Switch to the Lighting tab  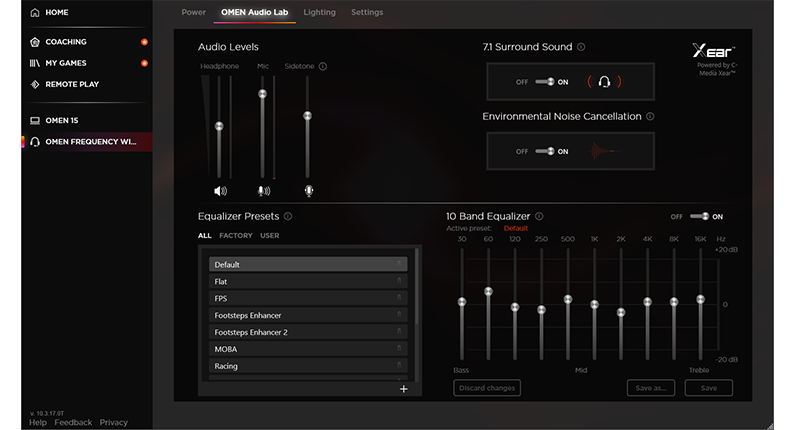tap(319, 12)
